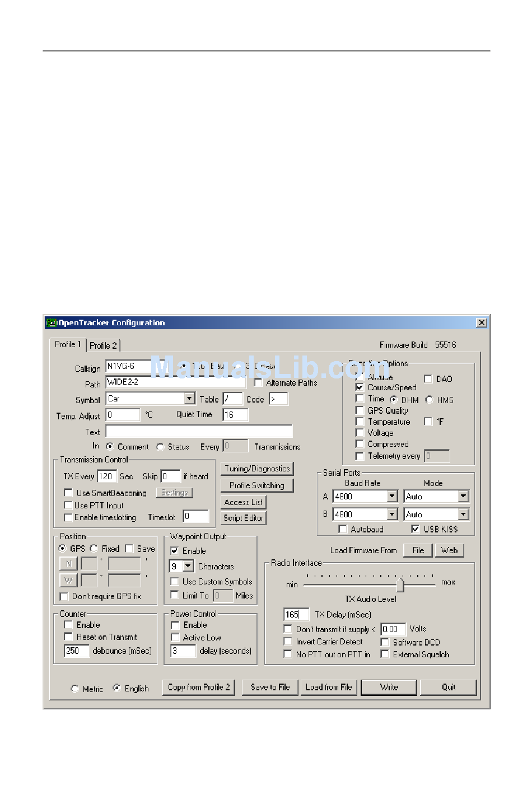Enable the Counter checkbox

[68, 625]
